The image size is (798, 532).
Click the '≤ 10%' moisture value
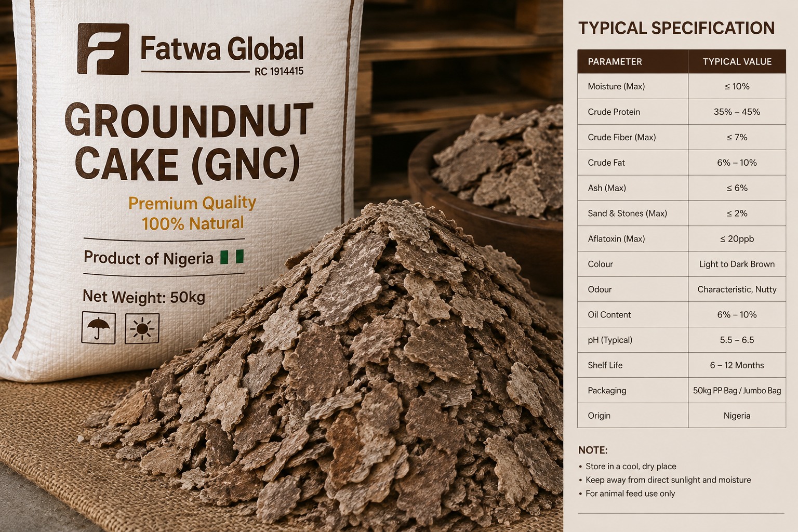pyautogui.click(x=737, y=86)
